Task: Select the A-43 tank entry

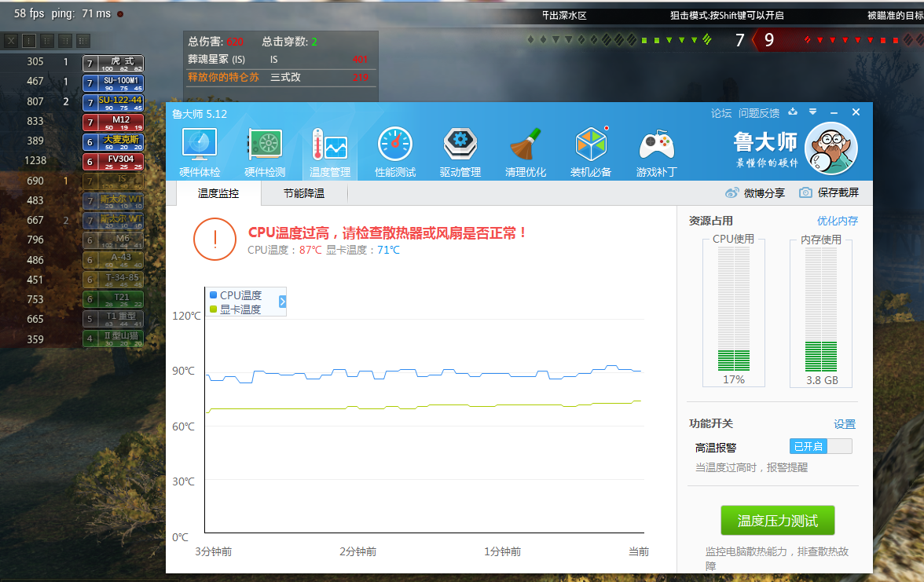Action: [113, 260]
